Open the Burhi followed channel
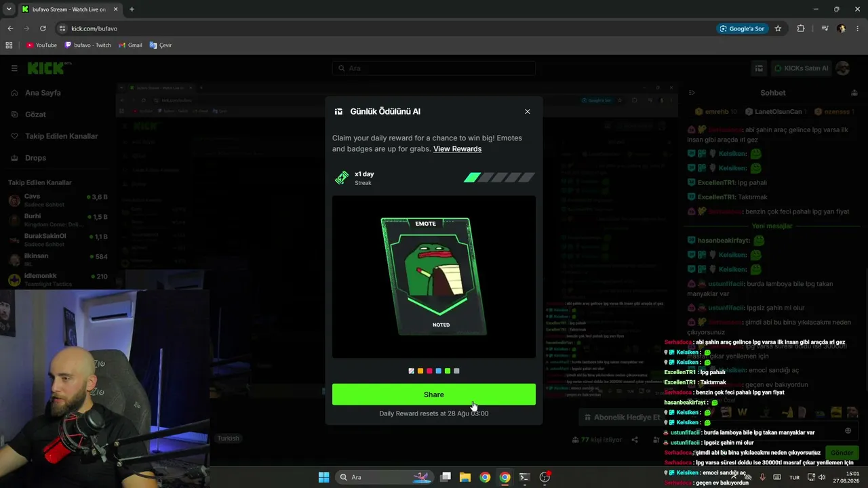 click(58, 220)
